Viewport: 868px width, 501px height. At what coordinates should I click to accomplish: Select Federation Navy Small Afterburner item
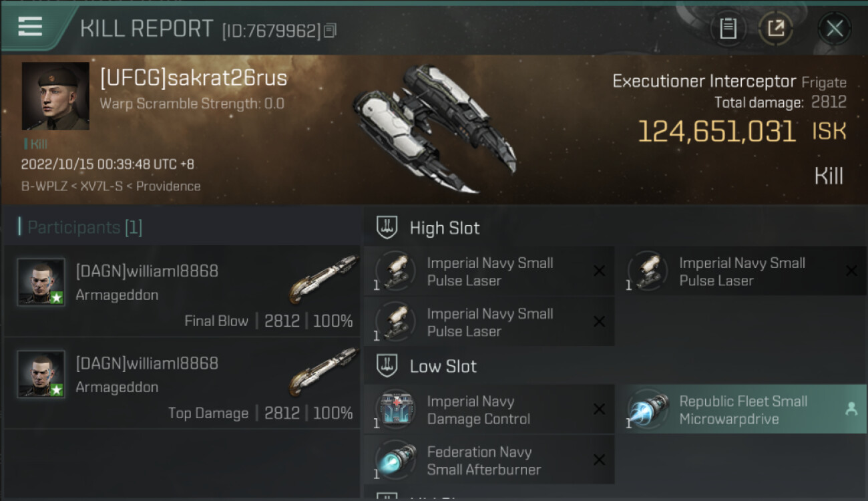[489, 460]
